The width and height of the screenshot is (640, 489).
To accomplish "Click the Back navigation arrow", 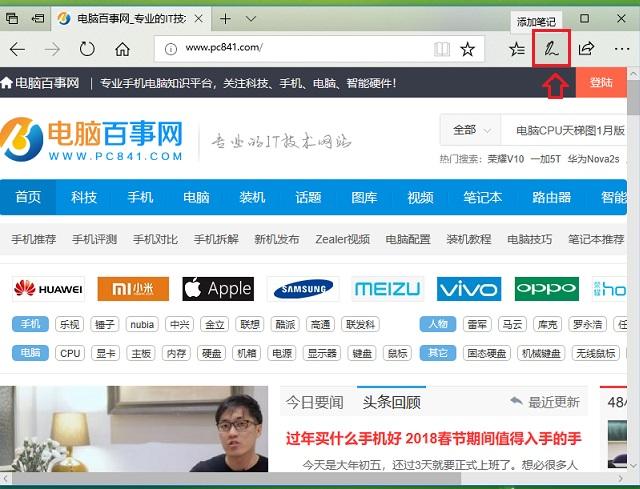I will (17, 49).
